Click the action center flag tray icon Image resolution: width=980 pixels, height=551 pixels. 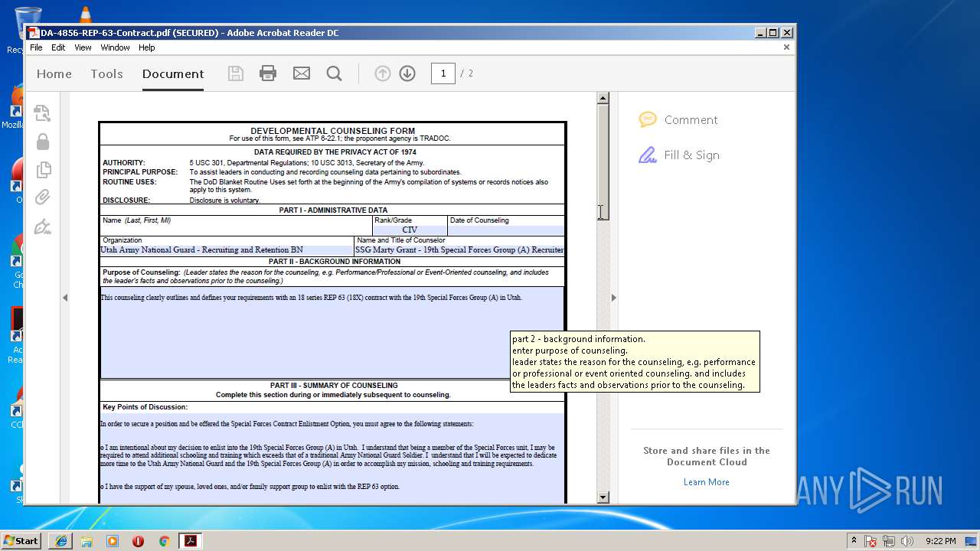tap(871, 541)
